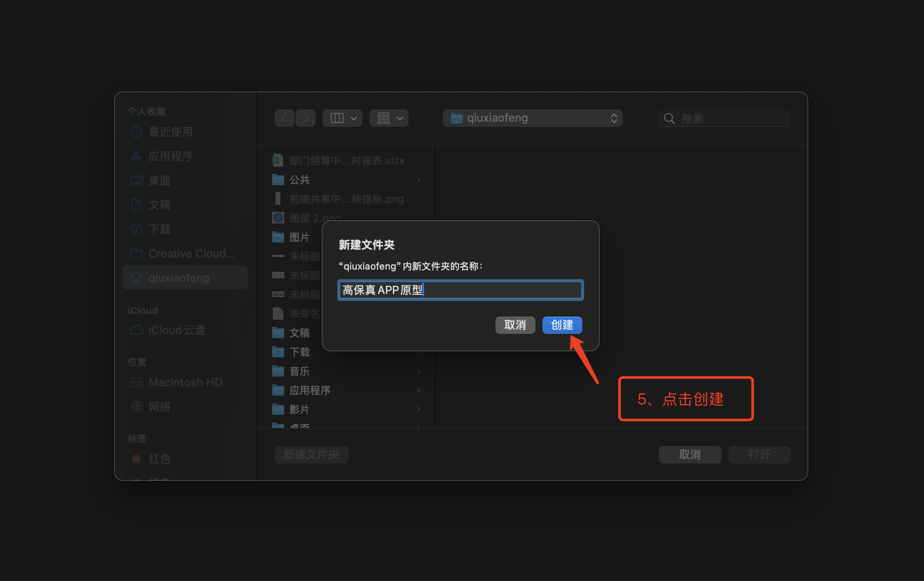Click the forward navigation arrow
Viewport: 924px width, 581px height.
(306, 118)
